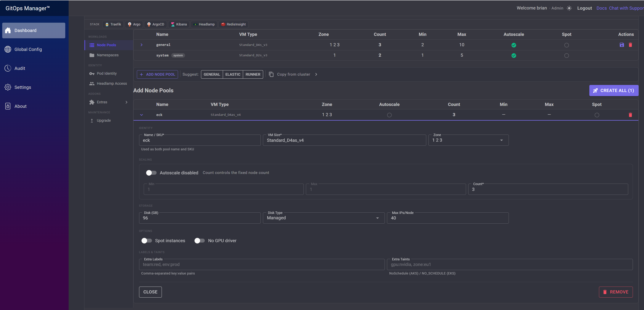Expand Copy from cluster chevron
Viewport: 644px width, 310px height.
[x=316, y=74]
